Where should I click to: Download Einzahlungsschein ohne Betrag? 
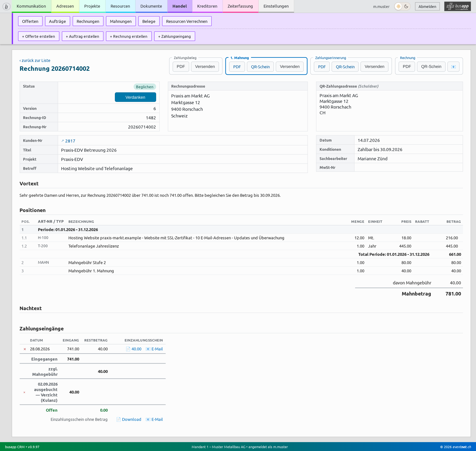click(129, 420)
